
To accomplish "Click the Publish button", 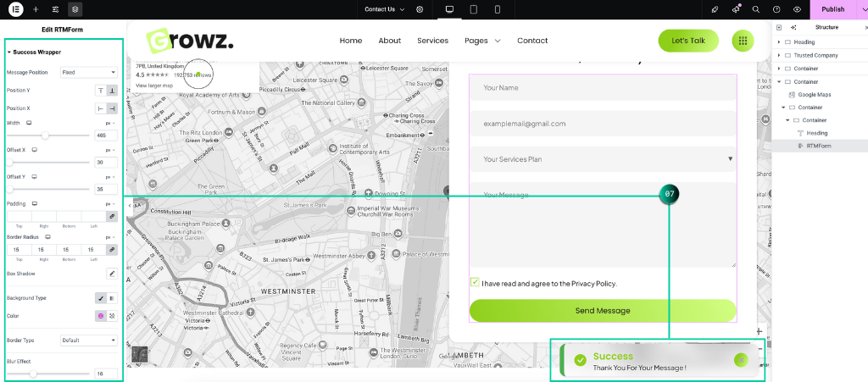I will click(832, 9).
